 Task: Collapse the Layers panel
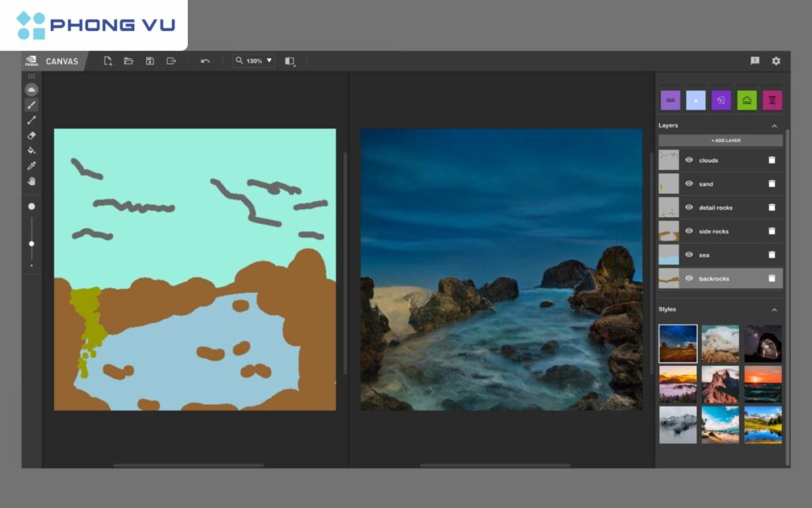[775, 125]
